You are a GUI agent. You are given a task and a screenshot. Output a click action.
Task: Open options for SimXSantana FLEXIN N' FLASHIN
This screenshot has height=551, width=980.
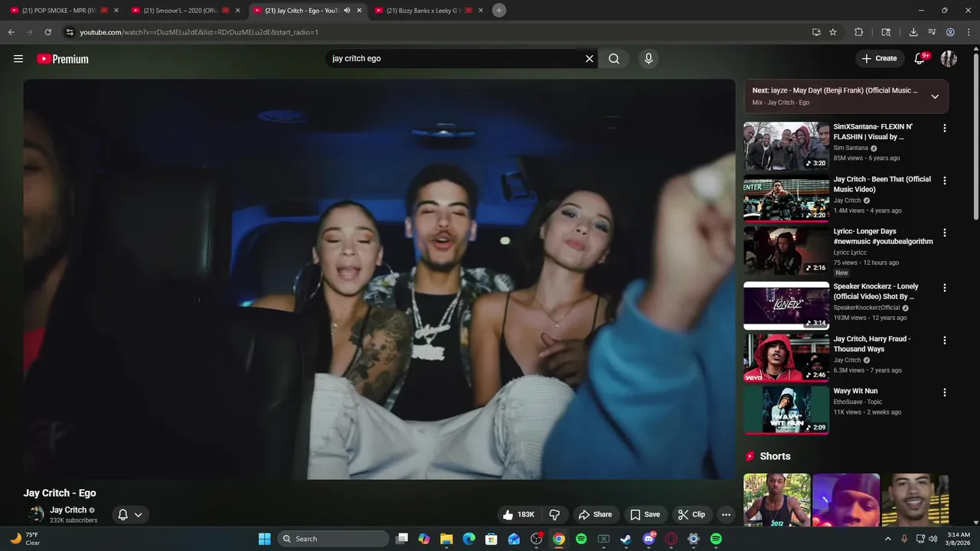click(944, 129)
